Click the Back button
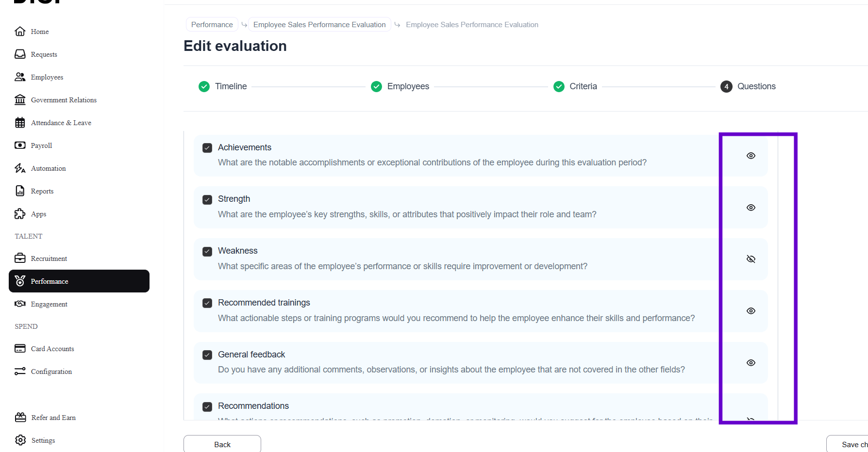The image size is (868, 452). [222, 444]
